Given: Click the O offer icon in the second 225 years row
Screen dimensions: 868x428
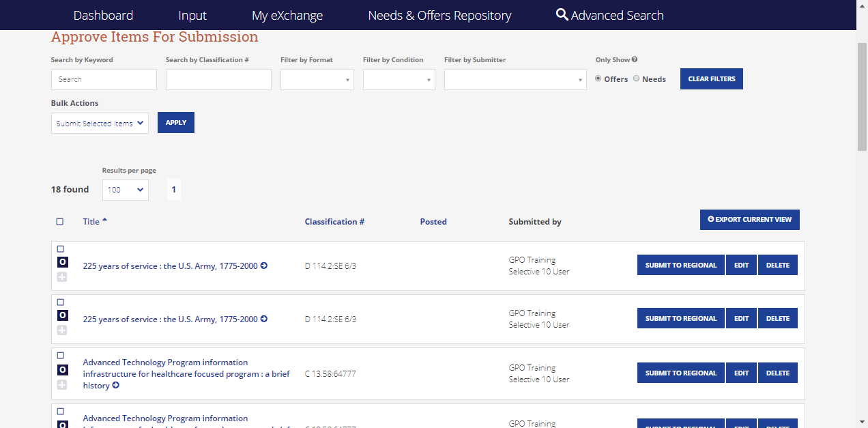Looking at the screenshot, I should click(x=62, y=315).
